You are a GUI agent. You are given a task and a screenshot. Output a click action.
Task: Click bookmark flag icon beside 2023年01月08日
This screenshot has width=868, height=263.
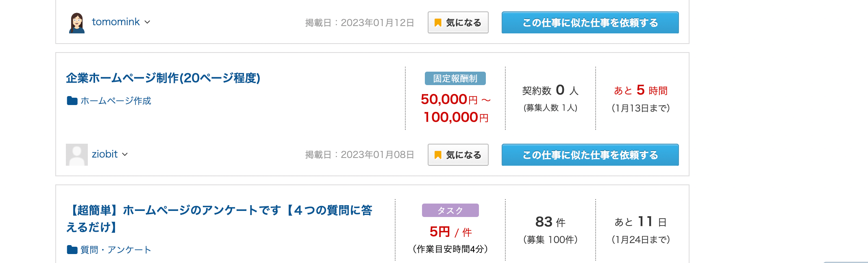[438, 155]
